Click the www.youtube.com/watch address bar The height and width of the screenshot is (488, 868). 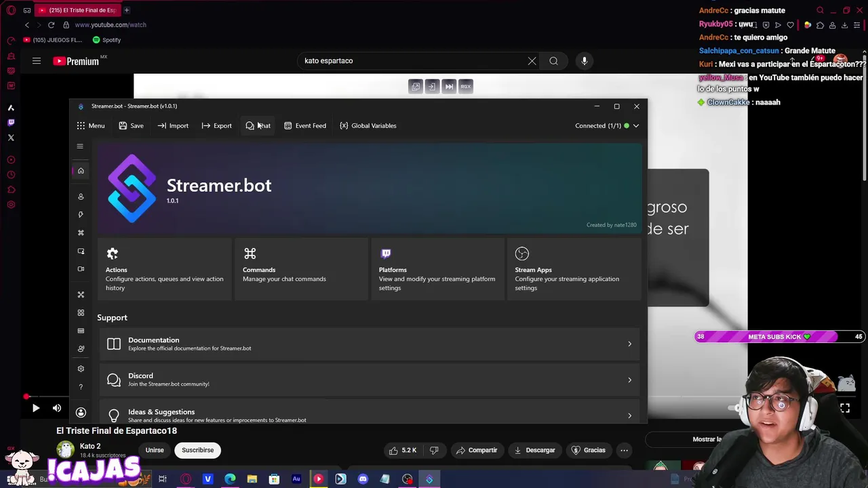tap(111, 25)
